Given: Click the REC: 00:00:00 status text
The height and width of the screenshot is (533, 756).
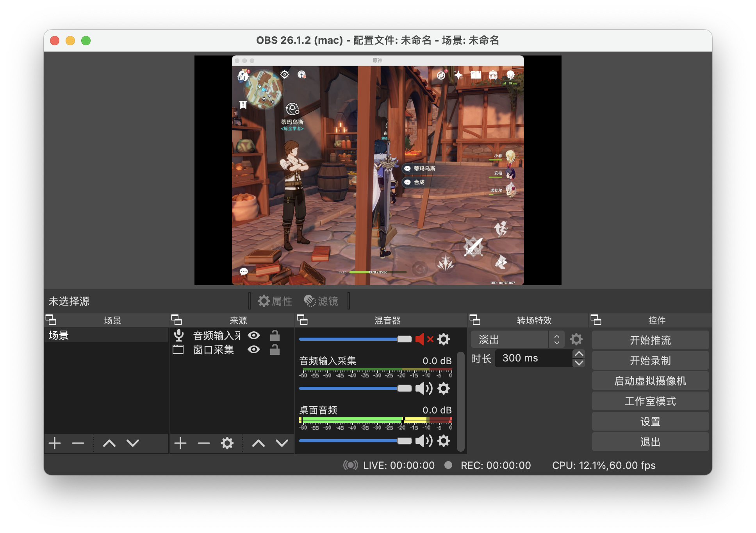Looking at the screenshot, I should (x=496, y=465).
